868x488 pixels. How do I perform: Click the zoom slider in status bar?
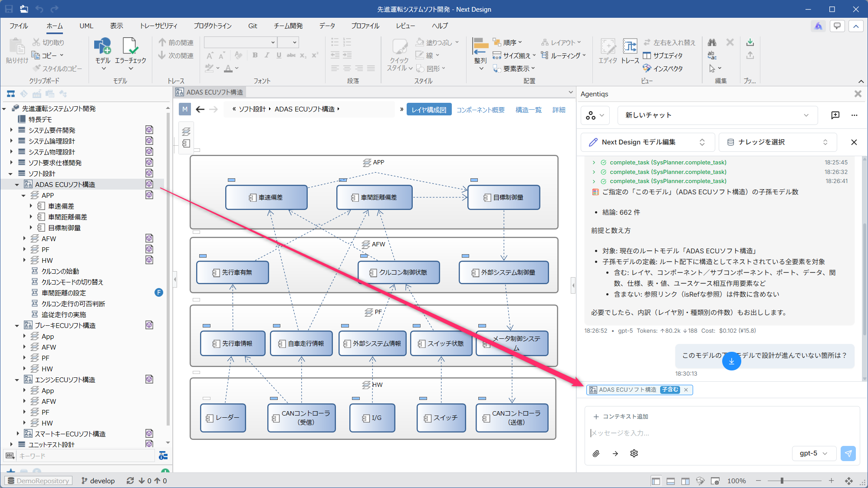click(782, 481)
